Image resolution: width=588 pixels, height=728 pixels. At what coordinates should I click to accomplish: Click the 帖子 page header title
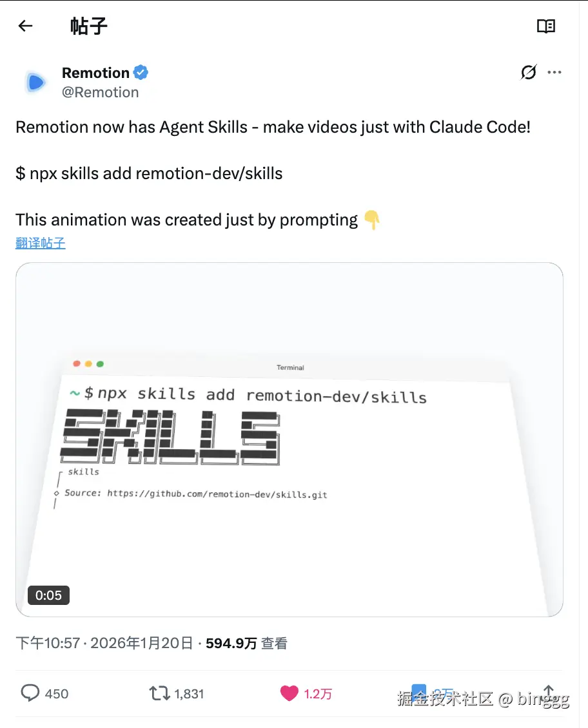coord(89,26)
